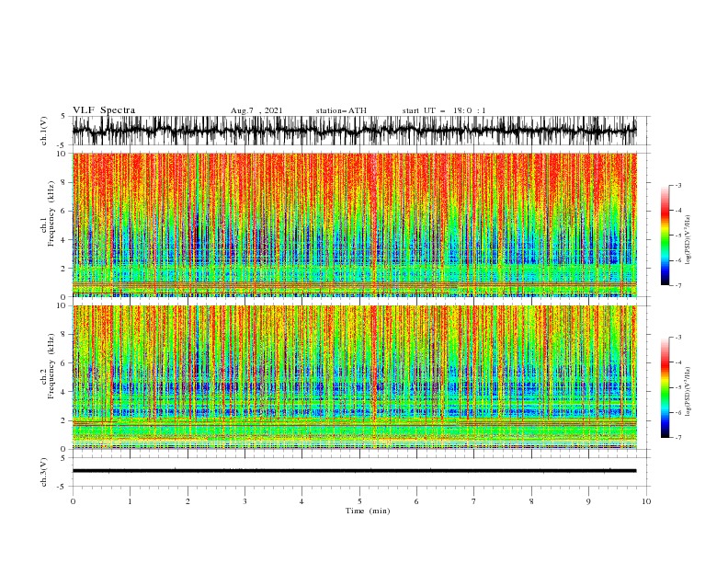Click the time axis tick label 6
The width and height of the screenshot is (728, 563).
(x=416, y=501)
